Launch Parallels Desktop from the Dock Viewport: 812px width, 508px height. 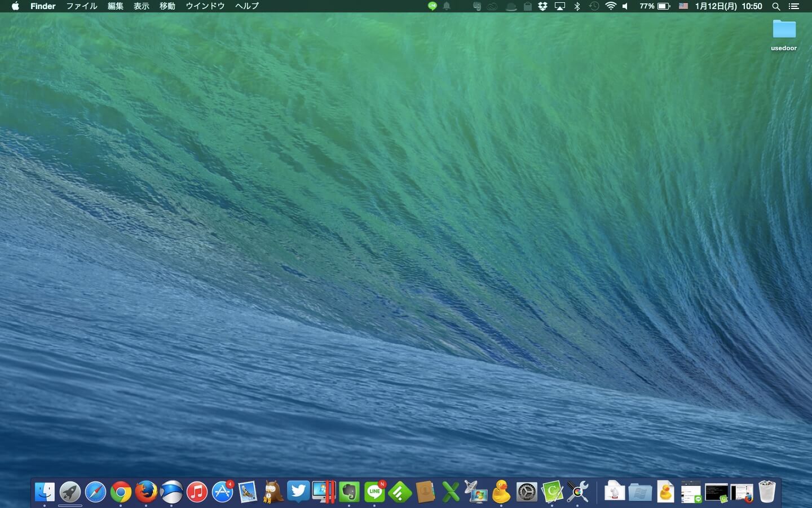[x=324, y=492]
